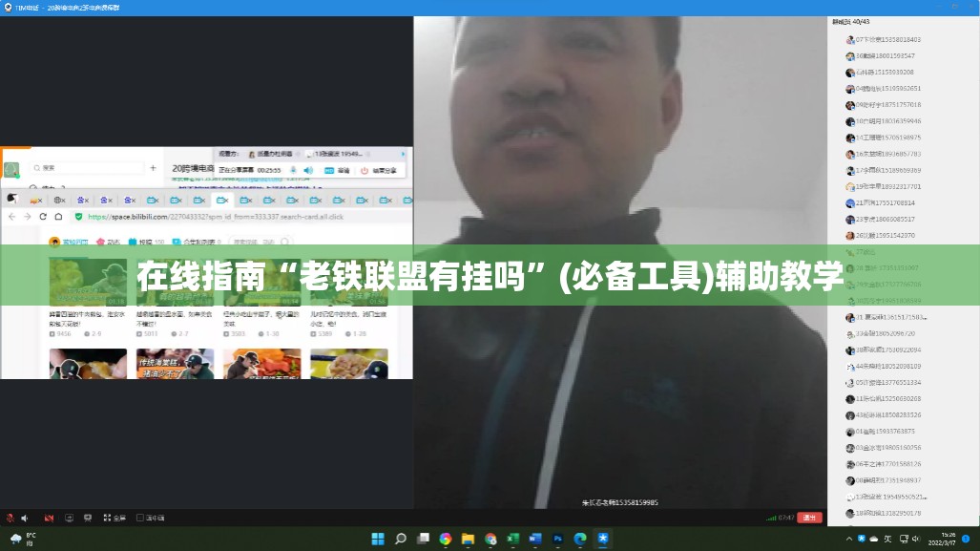Screen dimensions: 980x551
Task: Toggle red camera icon in call toolbar
Action: (x=49, y=518)
